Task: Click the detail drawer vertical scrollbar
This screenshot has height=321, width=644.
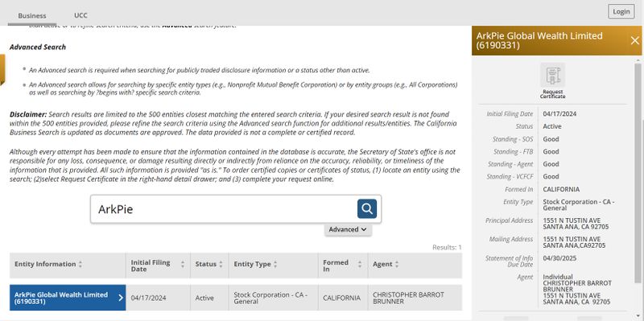Action: [x=638, y=172]
